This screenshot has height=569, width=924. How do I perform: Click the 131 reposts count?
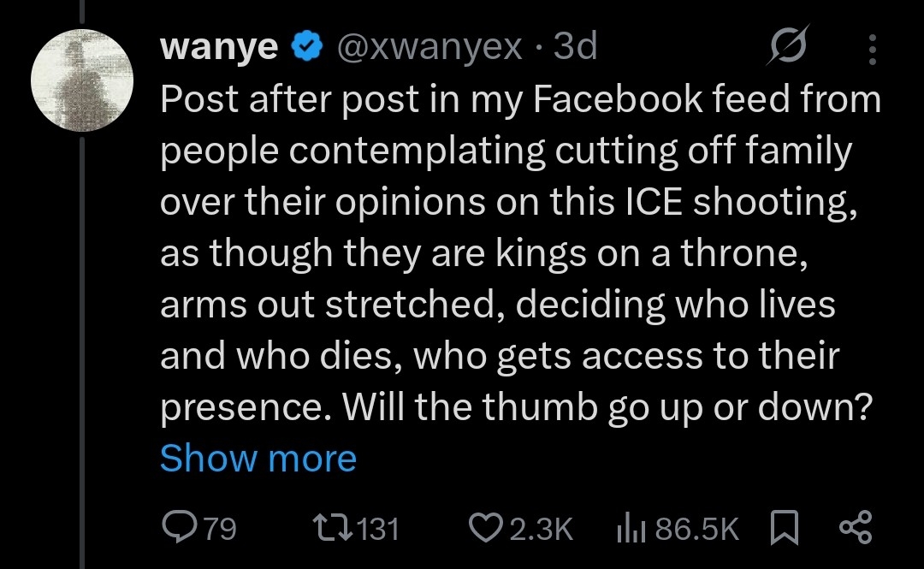pos(376,528)
